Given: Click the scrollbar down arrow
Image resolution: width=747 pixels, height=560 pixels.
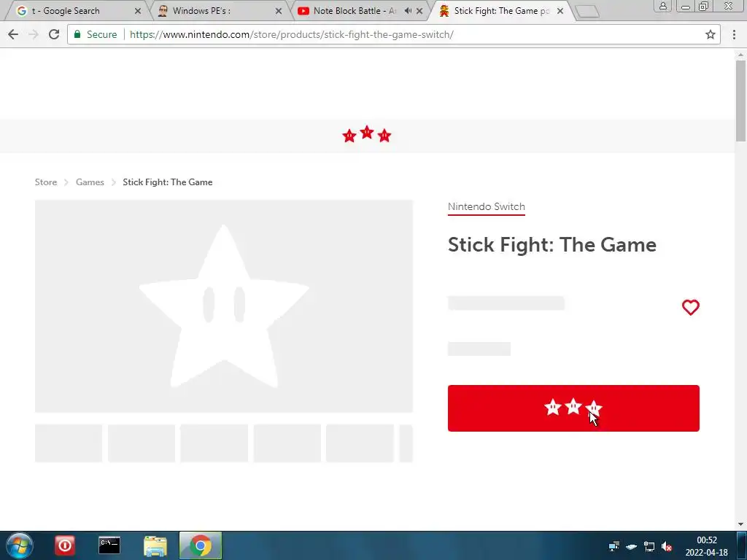Looking at the screenshot, I should click(740, 525).
